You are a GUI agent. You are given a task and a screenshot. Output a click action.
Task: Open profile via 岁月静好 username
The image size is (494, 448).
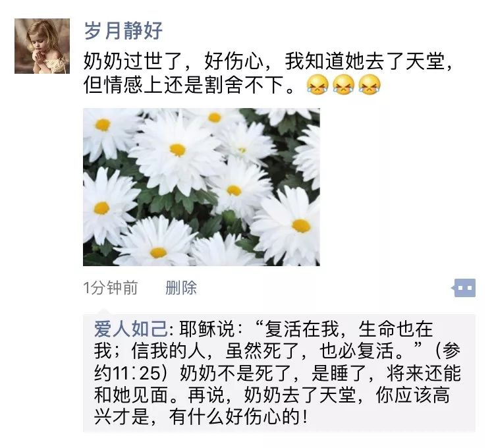click(123, 30)
